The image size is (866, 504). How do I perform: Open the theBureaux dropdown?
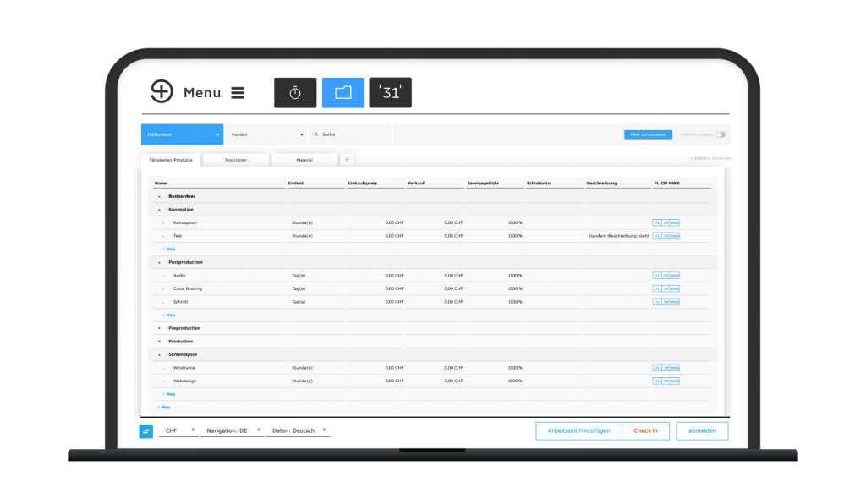[x=183, y=134]
